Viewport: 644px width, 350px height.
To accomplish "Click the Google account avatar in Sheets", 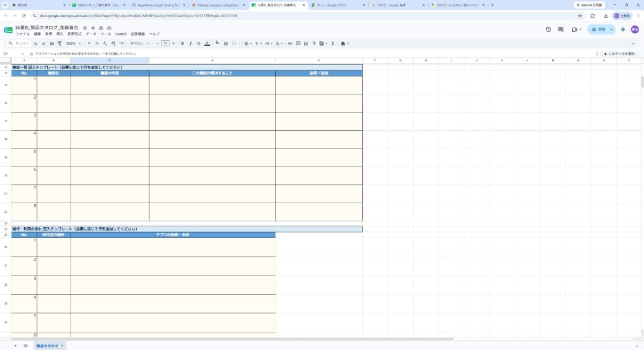I will point(634,29).
